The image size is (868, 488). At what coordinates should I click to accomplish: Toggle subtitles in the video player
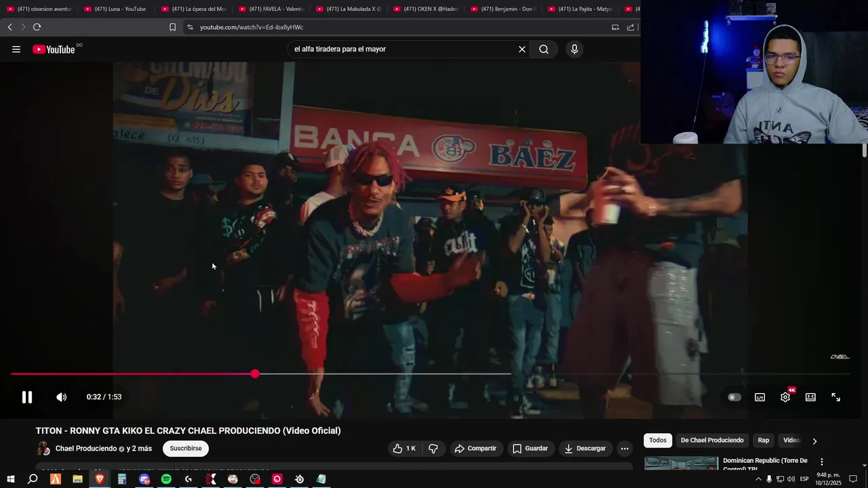click(x=760, y=397)
